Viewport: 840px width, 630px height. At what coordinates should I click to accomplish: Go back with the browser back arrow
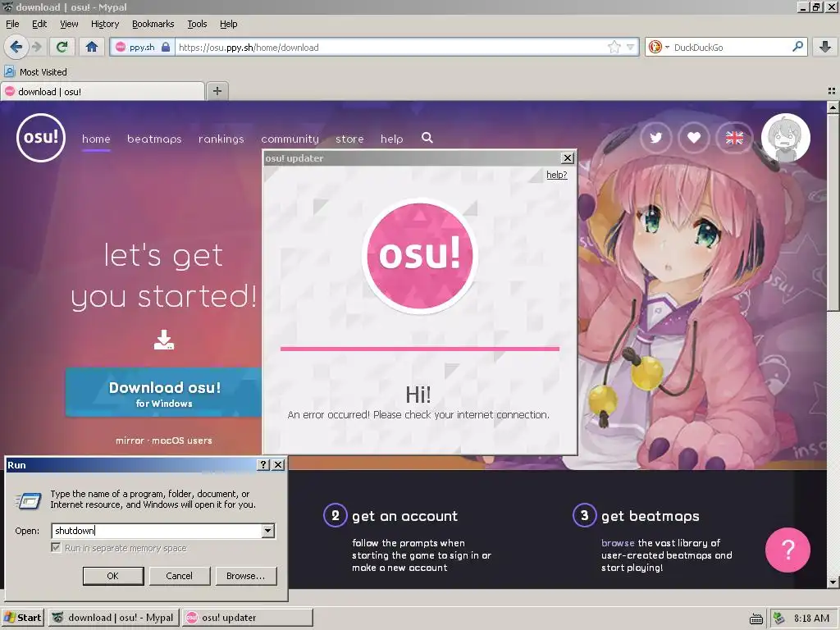coord(16,47)
